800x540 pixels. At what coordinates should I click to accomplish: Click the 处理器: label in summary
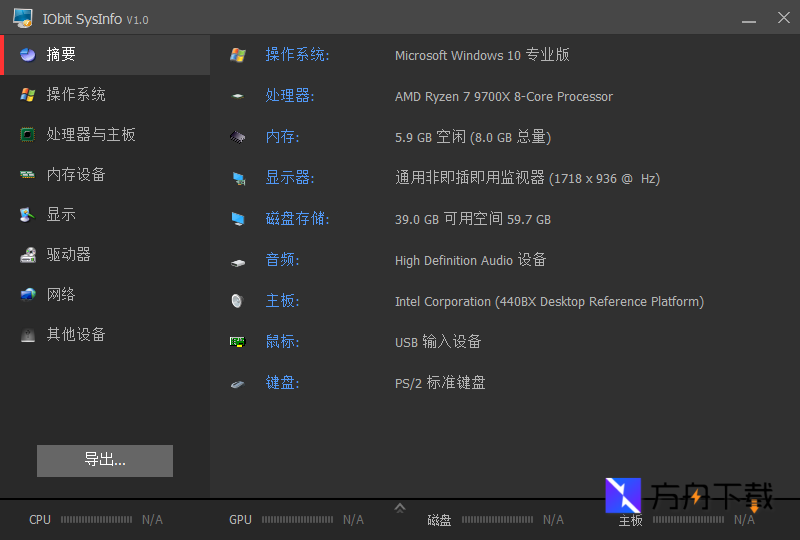tap(290, 96)
